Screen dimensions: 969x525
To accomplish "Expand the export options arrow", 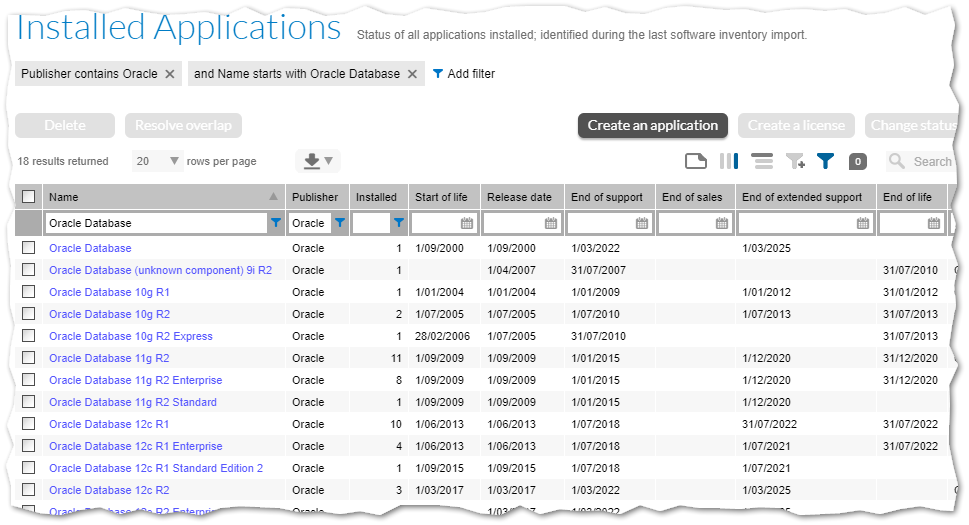I will 329,161.
